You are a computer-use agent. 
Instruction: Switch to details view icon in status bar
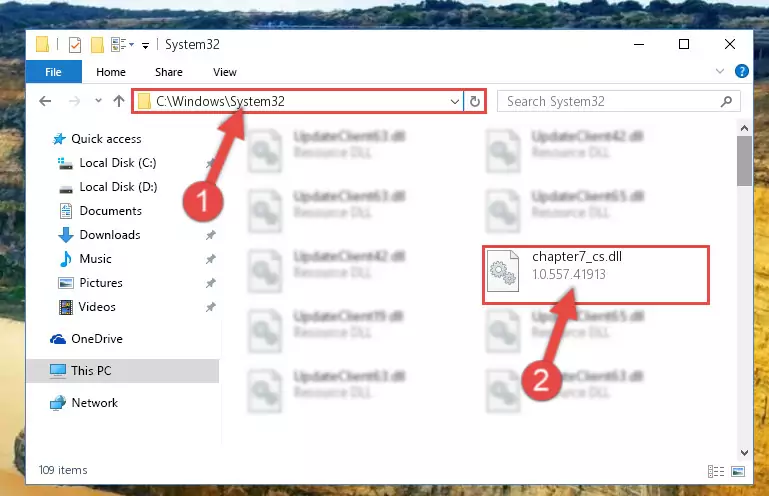[x=716, y=471]
